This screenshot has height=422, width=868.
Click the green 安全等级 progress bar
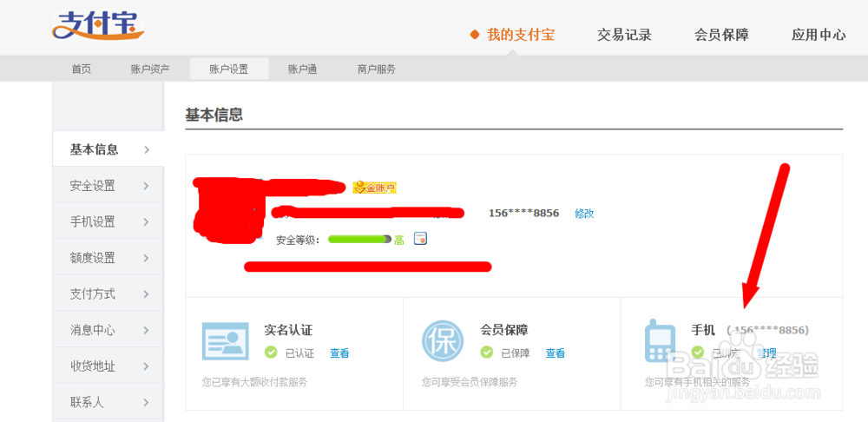coord(359,240)
